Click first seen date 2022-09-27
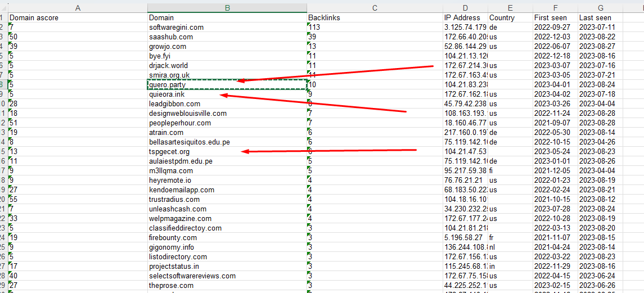 pos(555,27)
